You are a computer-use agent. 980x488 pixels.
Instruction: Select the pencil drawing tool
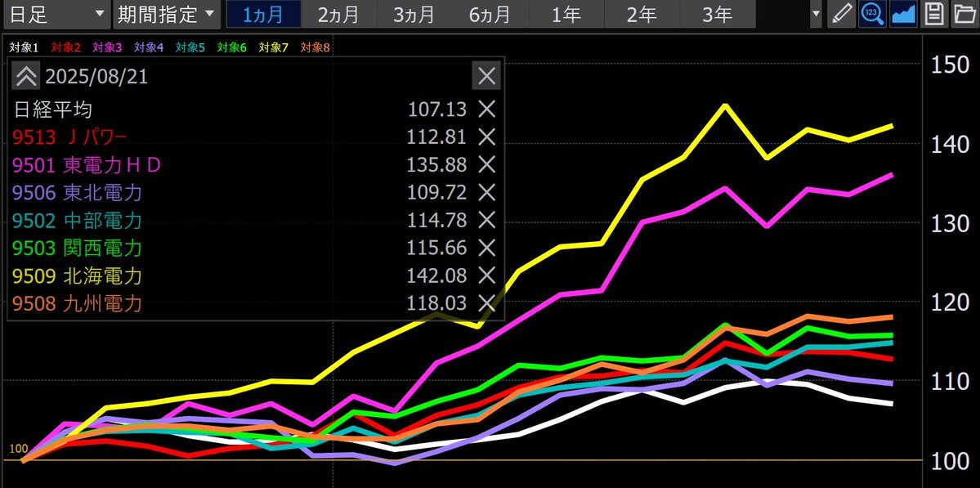840,15
